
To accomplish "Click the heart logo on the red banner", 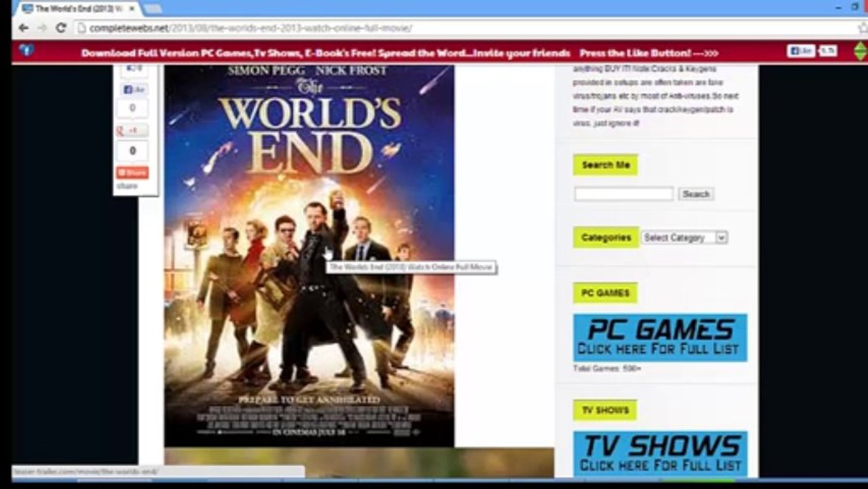I will (x=26, y=50).
